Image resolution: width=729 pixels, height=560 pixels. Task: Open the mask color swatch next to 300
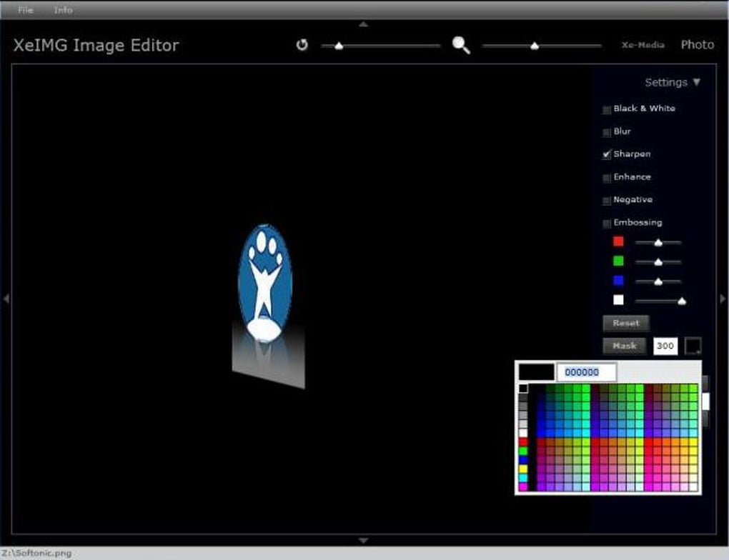[693, 346]
